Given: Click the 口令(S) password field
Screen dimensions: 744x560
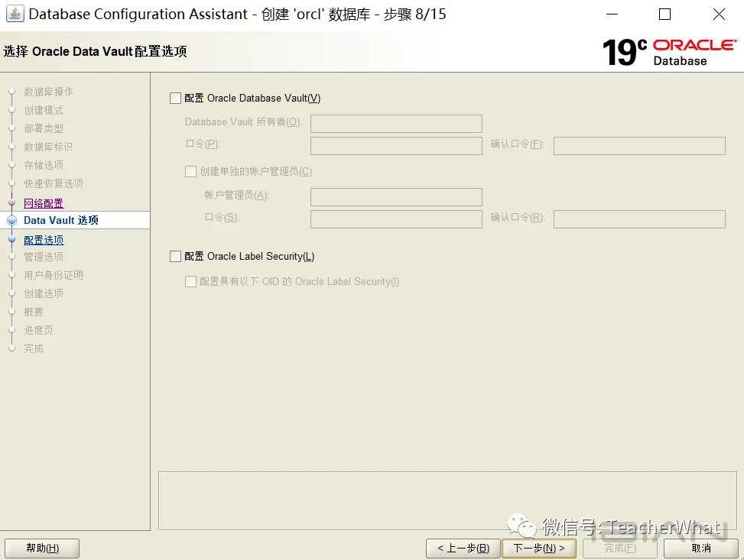Looking at the screenshot, I should 396,219.
